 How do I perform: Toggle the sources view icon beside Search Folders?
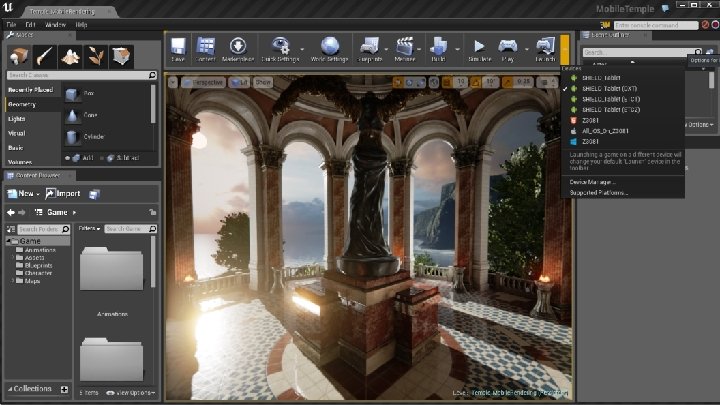click(x=11, y=229)
